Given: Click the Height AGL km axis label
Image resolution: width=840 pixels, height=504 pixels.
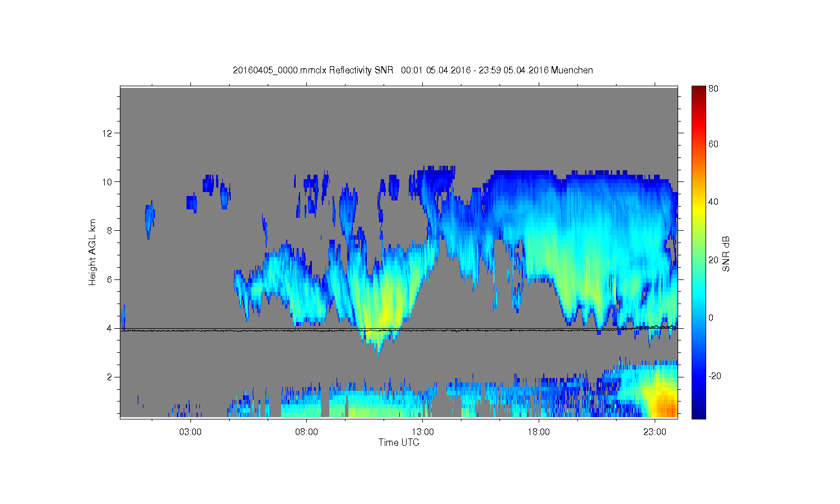Looking at the screenshot, I should tap(92, 252).
